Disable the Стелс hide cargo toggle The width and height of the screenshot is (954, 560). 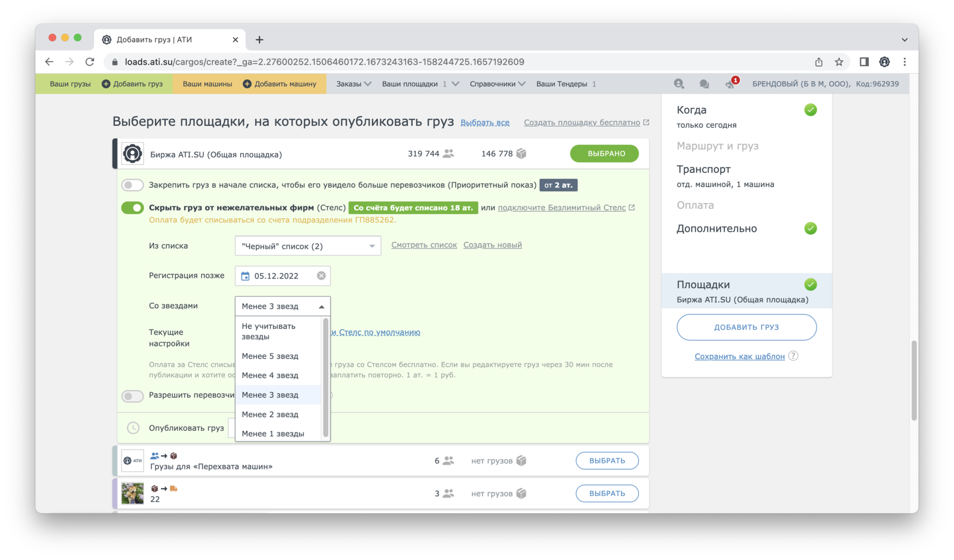tap(132, 208)
